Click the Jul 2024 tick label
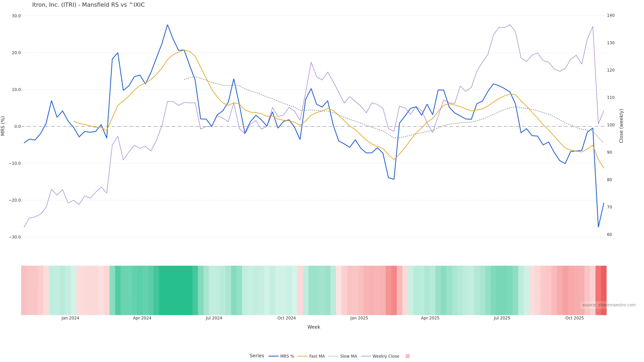 click(x=214, y=318)
